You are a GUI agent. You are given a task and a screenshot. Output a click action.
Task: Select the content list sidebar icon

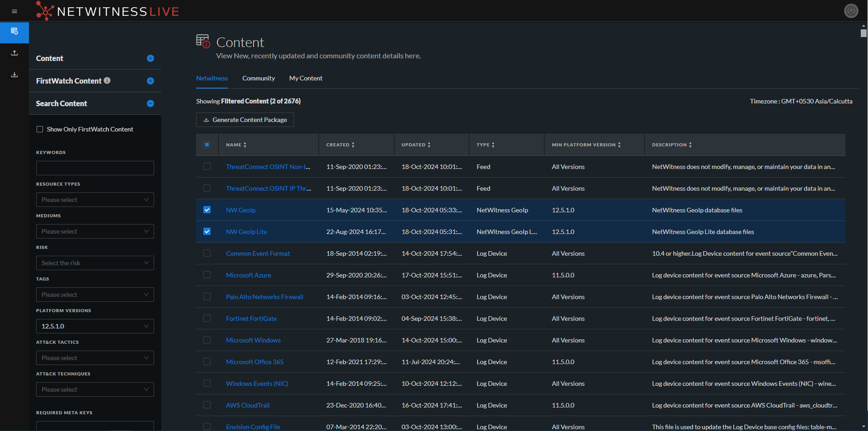[x=14, y=32]
